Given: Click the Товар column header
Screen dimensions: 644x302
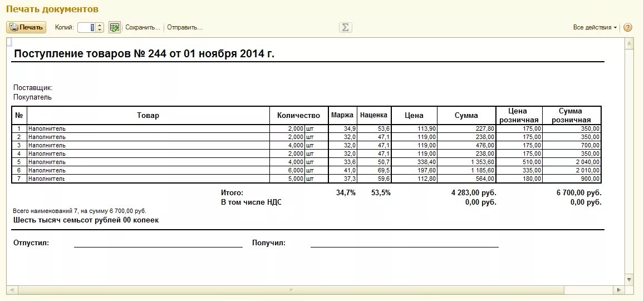Looking at the screenshot, I should 148,115.
